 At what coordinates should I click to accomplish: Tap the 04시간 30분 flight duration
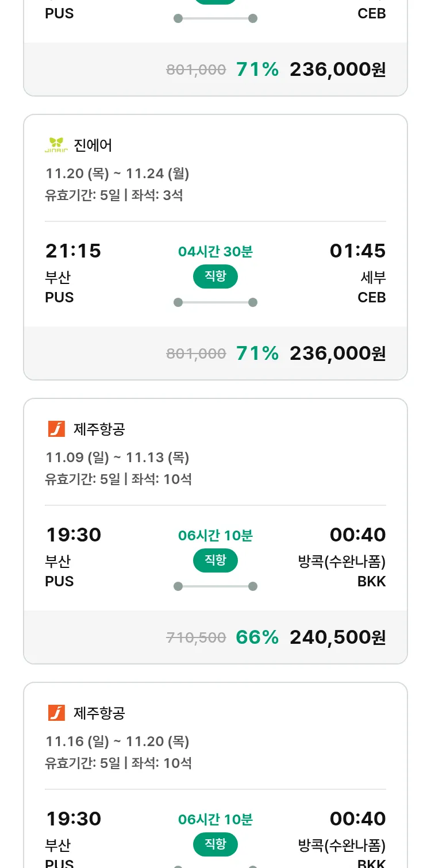(215, 252)
